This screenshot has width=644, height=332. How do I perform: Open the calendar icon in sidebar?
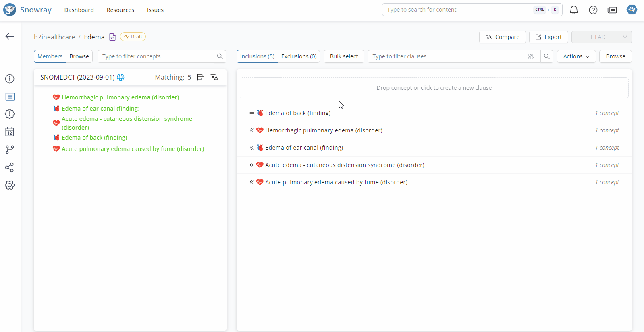10,132
